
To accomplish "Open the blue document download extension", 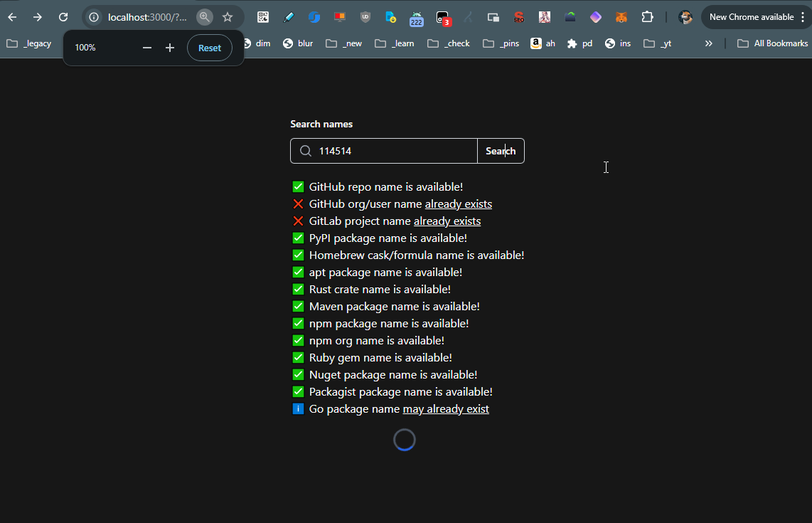I will [391, 17].
